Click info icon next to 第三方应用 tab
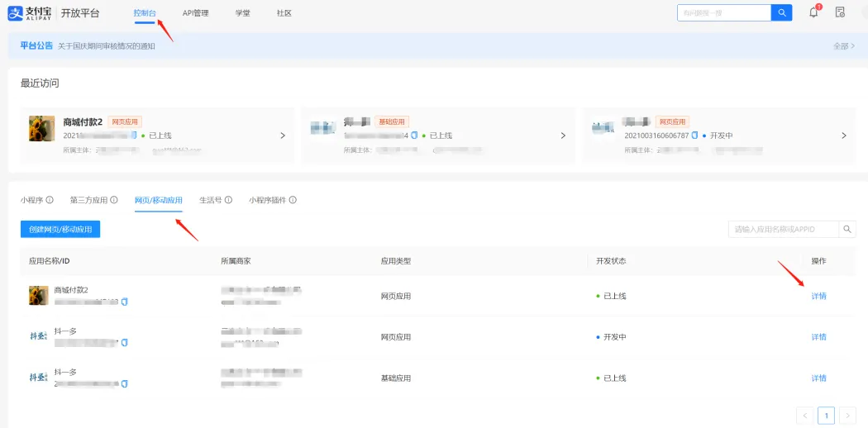 [x=114, y=200]
